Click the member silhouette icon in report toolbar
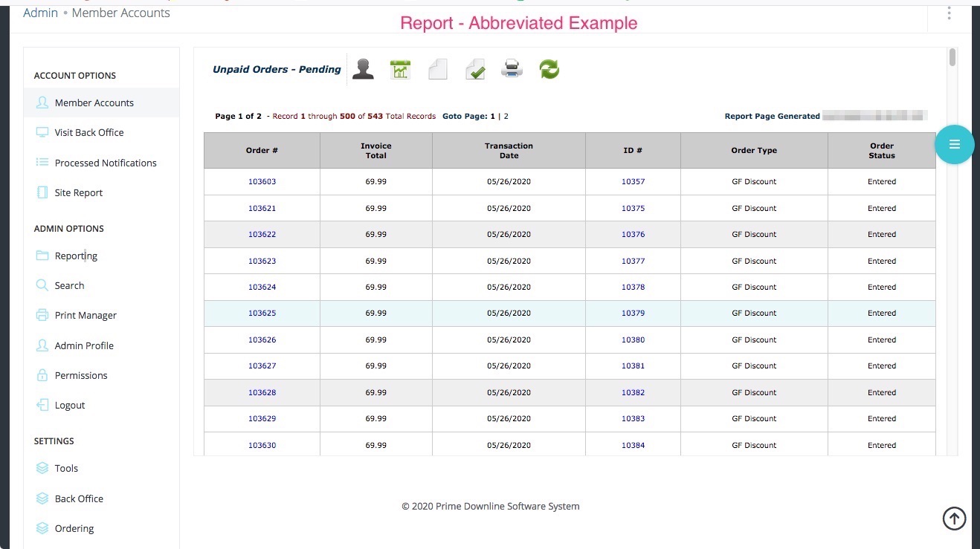 [x=363, y=69]
